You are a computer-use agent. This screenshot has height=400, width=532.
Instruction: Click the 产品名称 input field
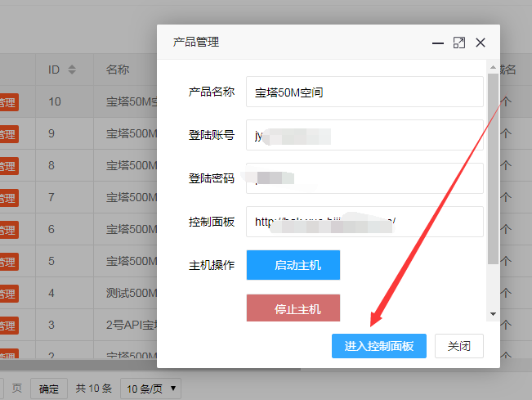[x=364, y=92]
